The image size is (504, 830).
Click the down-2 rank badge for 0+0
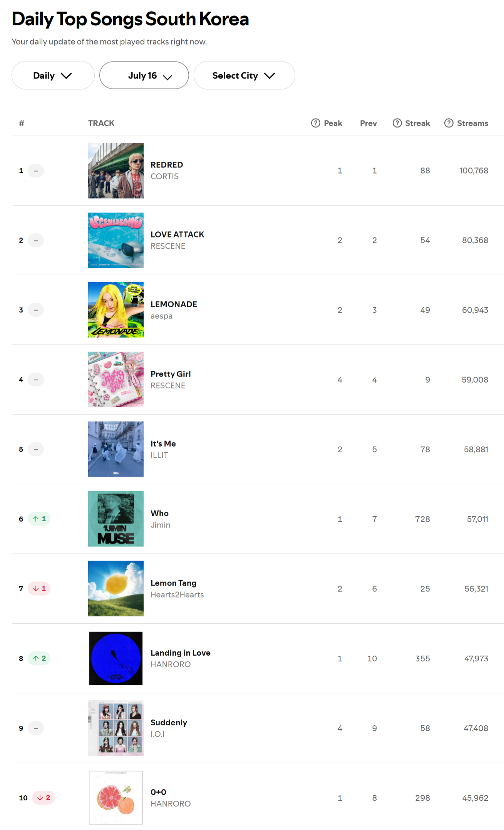pyautogui.click(x=44, y=798)
